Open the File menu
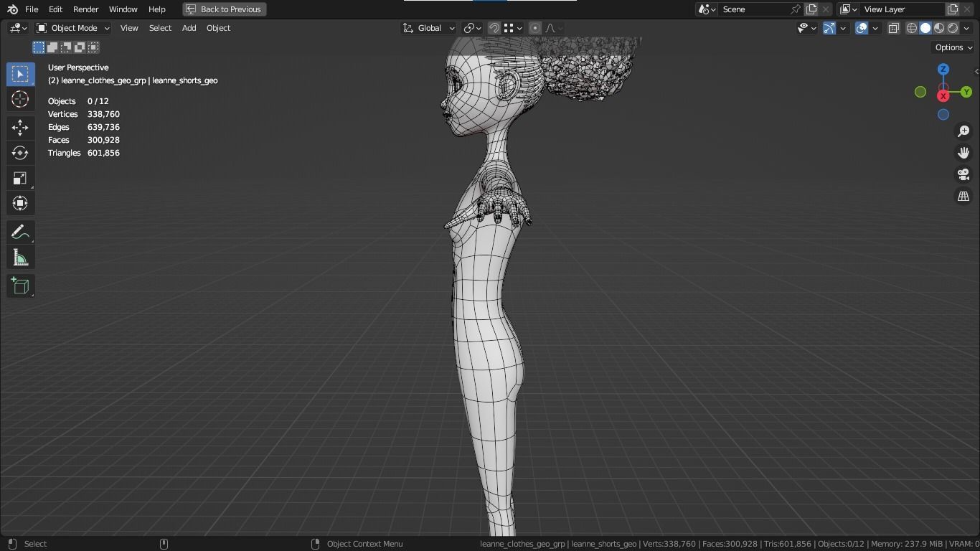This screenshot has width=980, height=551. tap(32, 9)
